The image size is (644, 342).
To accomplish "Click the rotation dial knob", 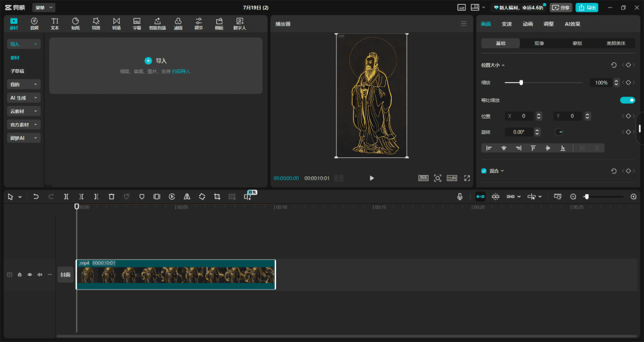I will coord(559,132).
